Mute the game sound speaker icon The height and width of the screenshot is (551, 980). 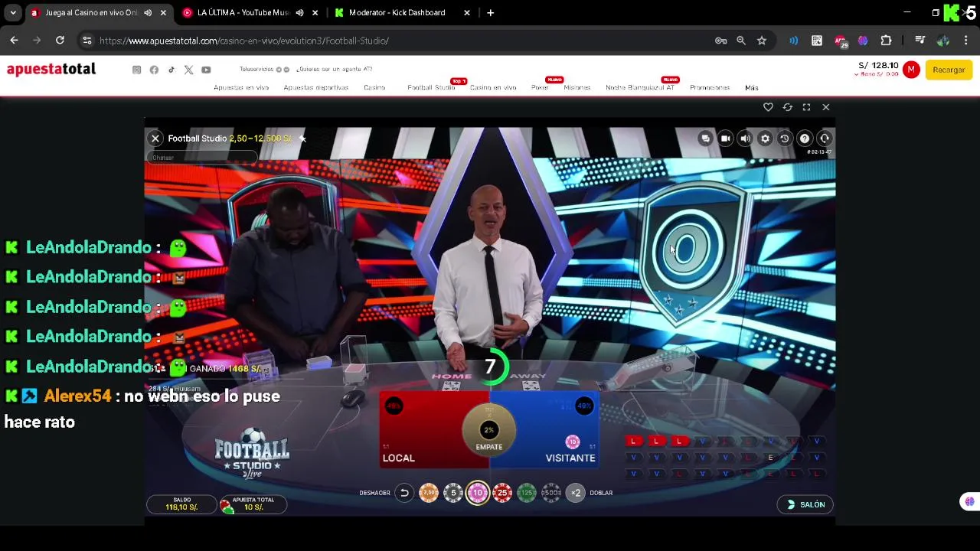(745, 139)
